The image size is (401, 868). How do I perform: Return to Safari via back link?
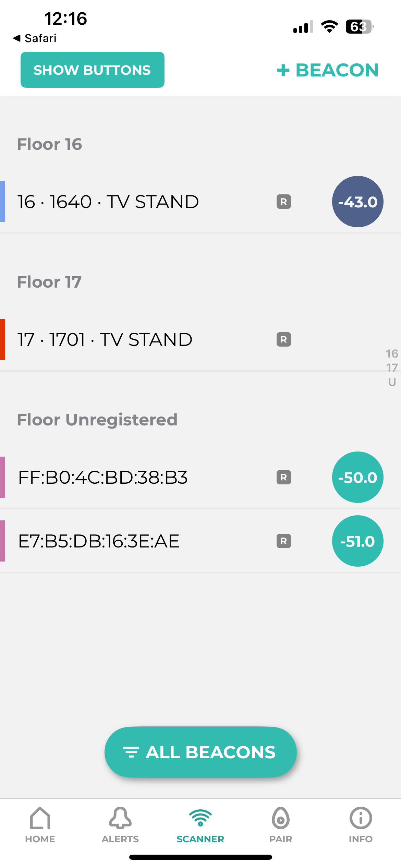[x=35, y=38]
